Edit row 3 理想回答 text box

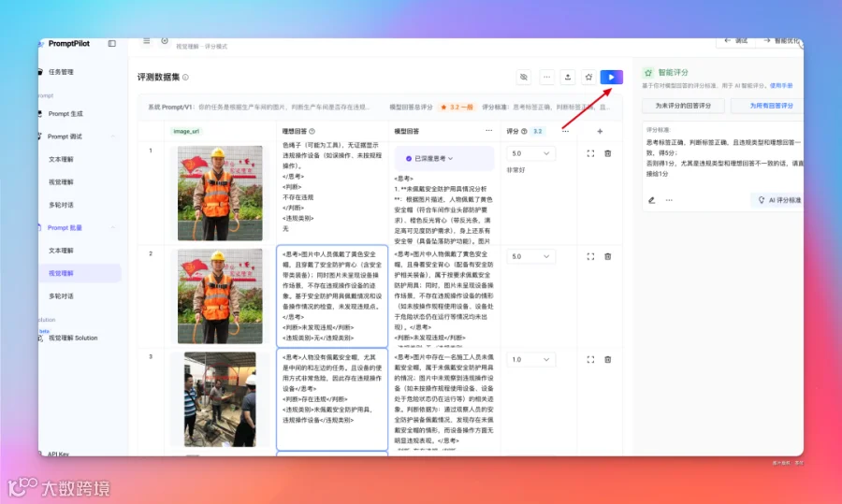pos(332,399)
